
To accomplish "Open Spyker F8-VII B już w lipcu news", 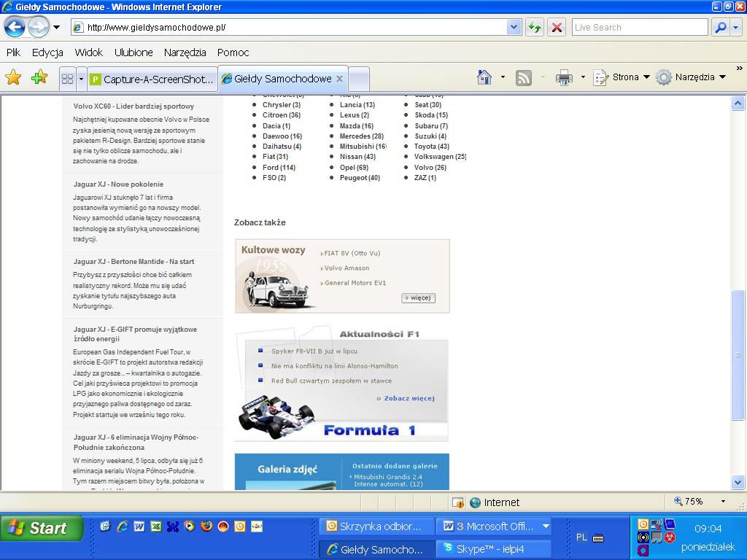I will click(314, 351).
